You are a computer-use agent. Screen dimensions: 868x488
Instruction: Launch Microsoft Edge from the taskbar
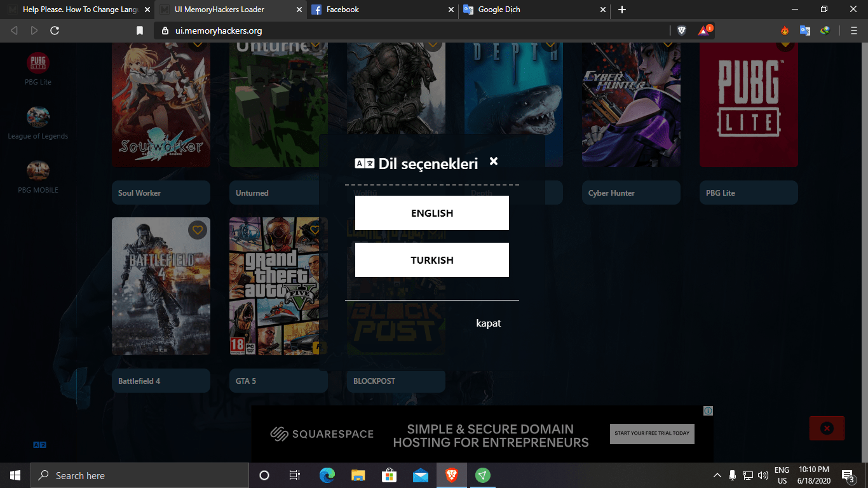pyautogui.click(x=327, y=475)
